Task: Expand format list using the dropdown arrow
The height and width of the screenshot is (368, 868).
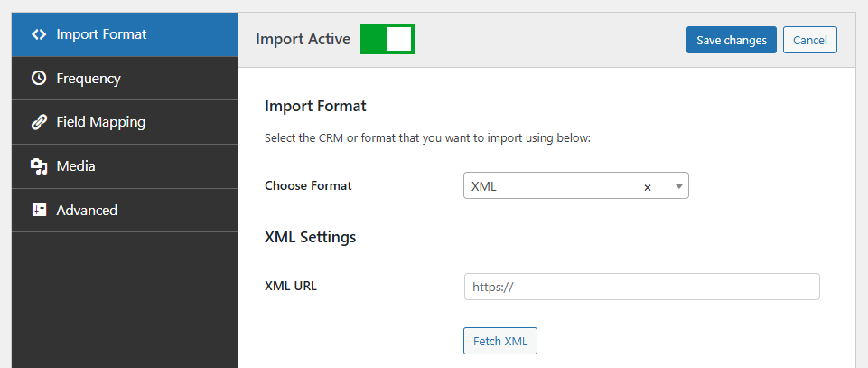Action: pos(678,187)
